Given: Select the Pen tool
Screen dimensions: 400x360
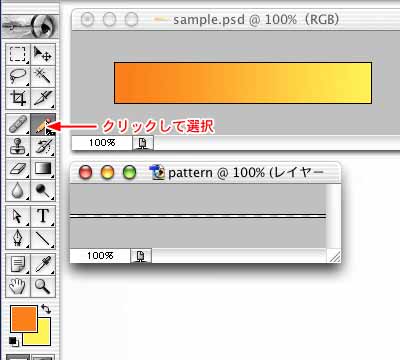Looking at the screenshot, I should click(x=18, y=238).
